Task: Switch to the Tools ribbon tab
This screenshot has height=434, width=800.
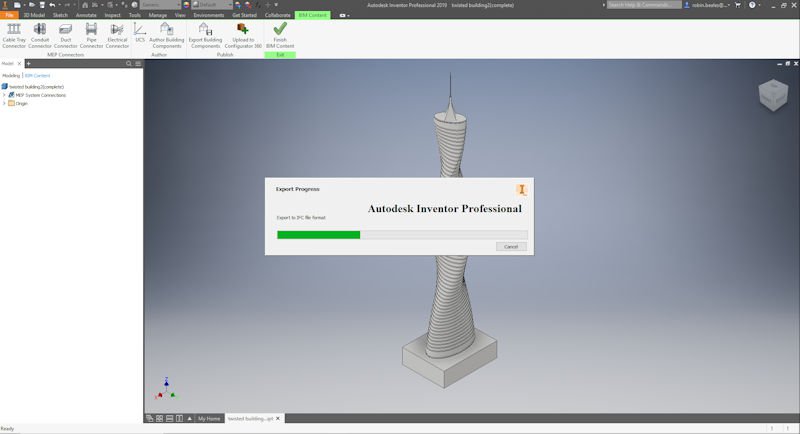Action: click(x=135, y=15)
